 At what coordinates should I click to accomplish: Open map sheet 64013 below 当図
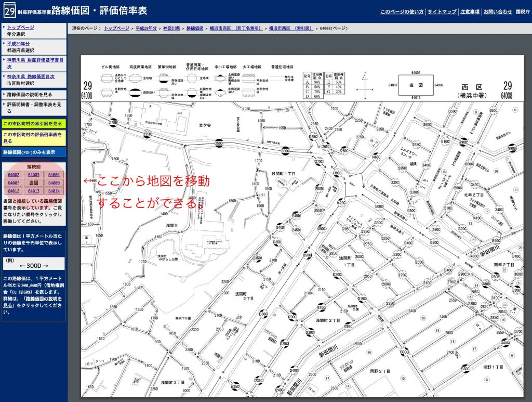tap(33, 191)
